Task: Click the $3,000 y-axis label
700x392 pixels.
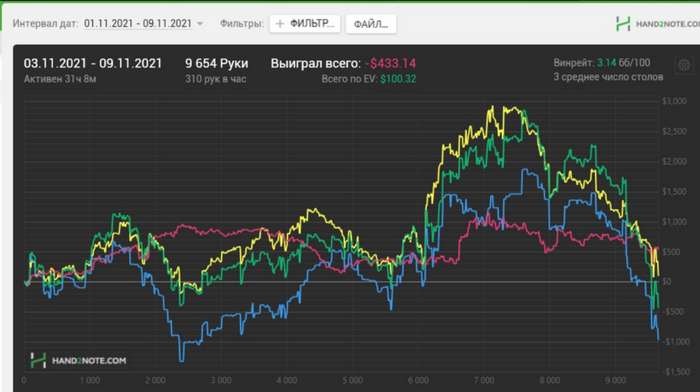Action: [x=674, y=101]
